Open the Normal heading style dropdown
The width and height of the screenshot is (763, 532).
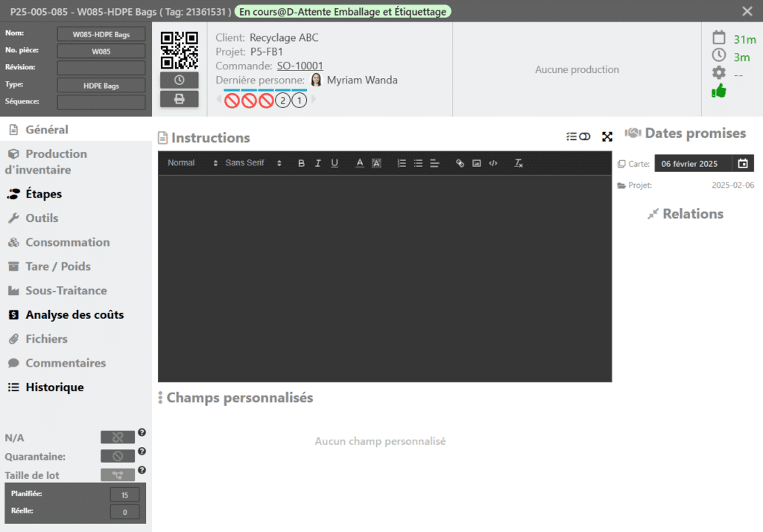point(192,163)
